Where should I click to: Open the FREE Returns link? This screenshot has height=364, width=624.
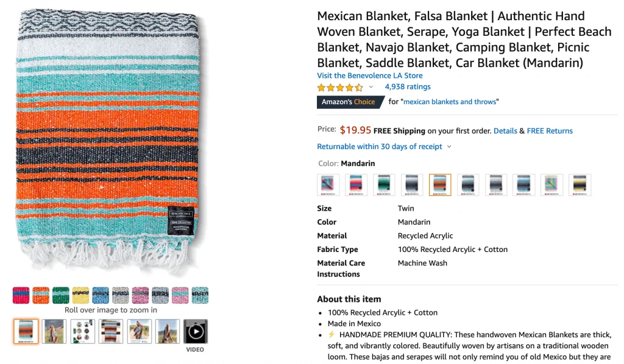[550, 131]
